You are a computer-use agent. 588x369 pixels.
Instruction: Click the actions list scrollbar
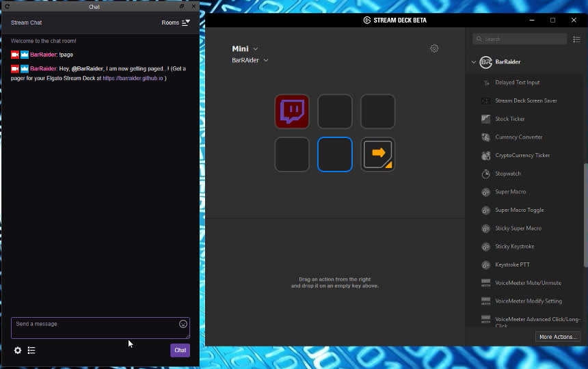[585, 215]
